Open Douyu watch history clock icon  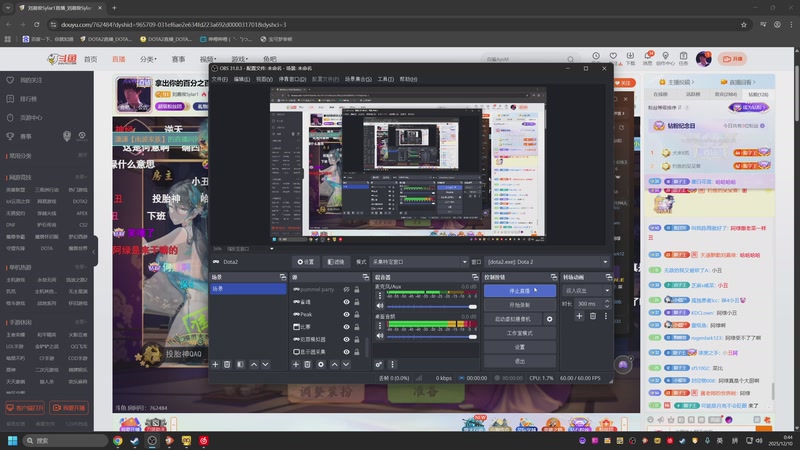(x=596, y=56)
